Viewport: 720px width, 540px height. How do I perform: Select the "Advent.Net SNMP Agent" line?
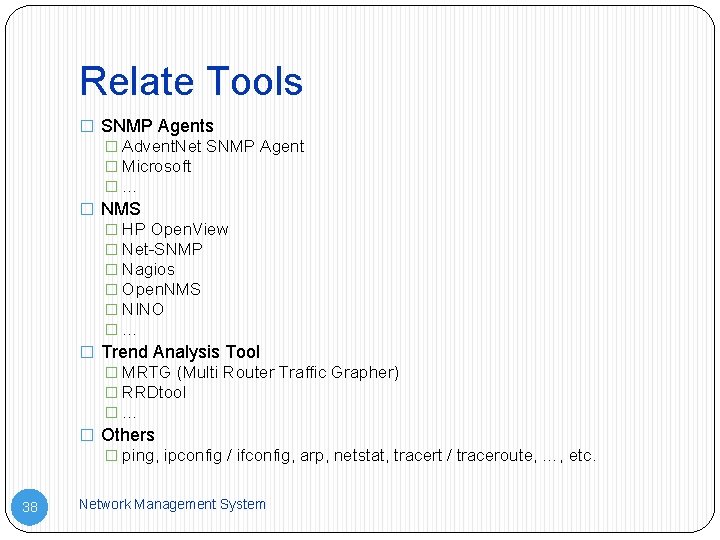[213, 146]
